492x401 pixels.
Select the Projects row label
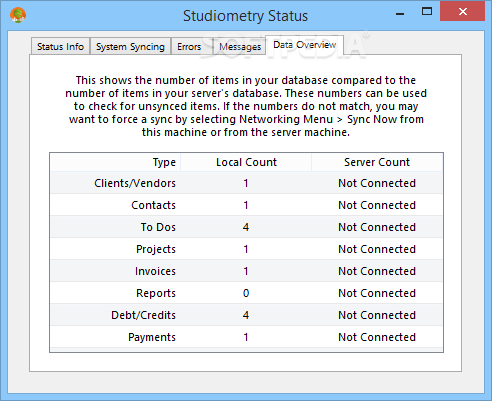click(156, 249)
